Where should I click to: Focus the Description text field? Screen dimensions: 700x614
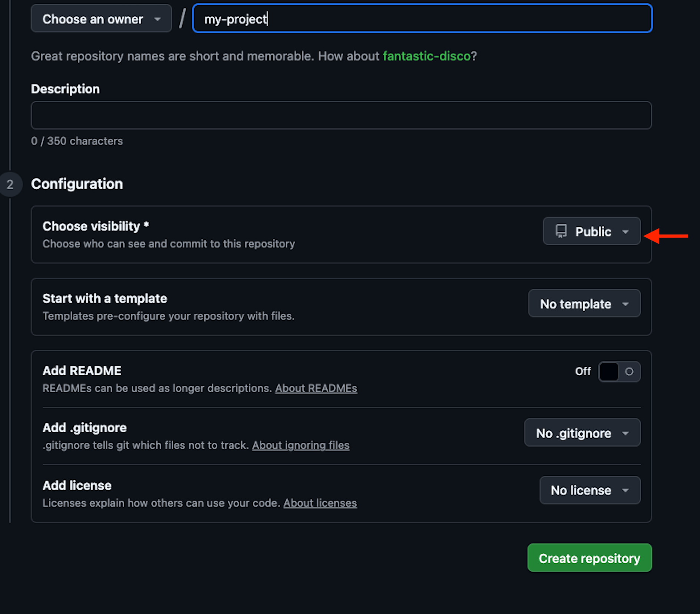pyautogui.click(x=341, y=115)
